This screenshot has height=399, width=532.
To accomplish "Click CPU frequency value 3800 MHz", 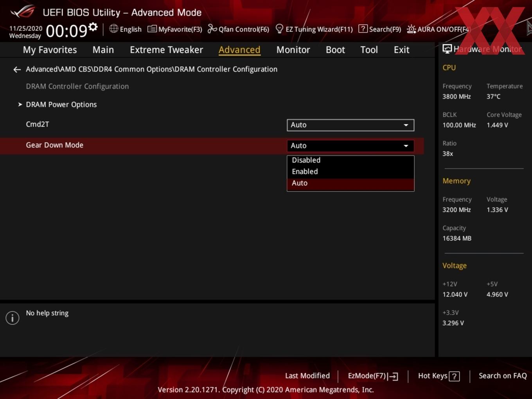I will (x=457, y=96).
